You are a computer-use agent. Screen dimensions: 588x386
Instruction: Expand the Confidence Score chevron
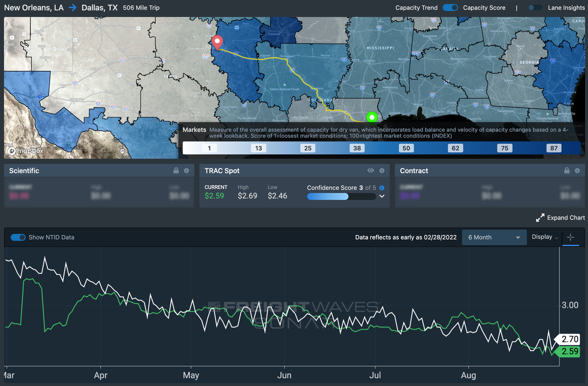(x=382, y=196)
